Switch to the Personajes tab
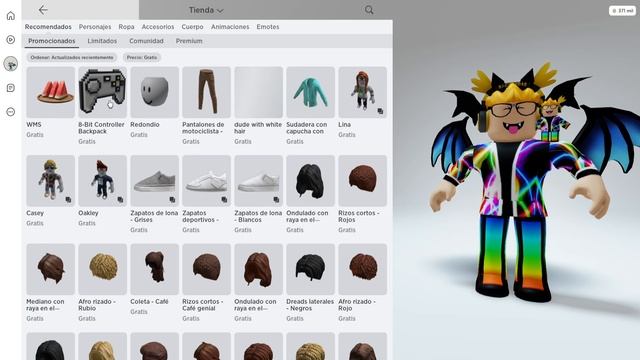Viewport: 640px width, 360px height. tap(95, 27)
